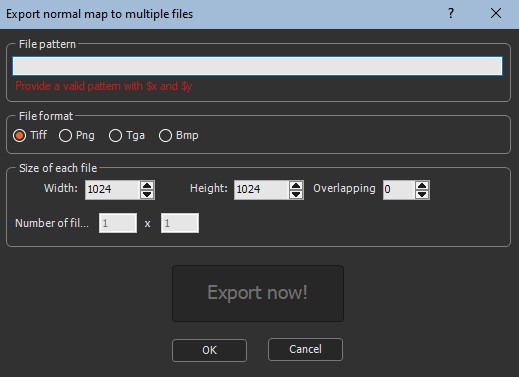This screenshot has width=519, height=377.
Task: Increase Width with the up arrow
Action: pos(147,185)
